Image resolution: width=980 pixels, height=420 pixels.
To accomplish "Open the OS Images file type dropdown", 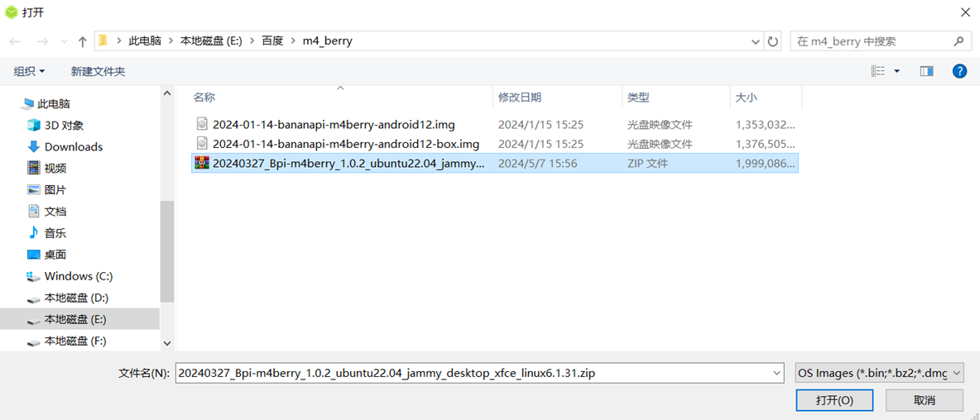I will point(879,373).
